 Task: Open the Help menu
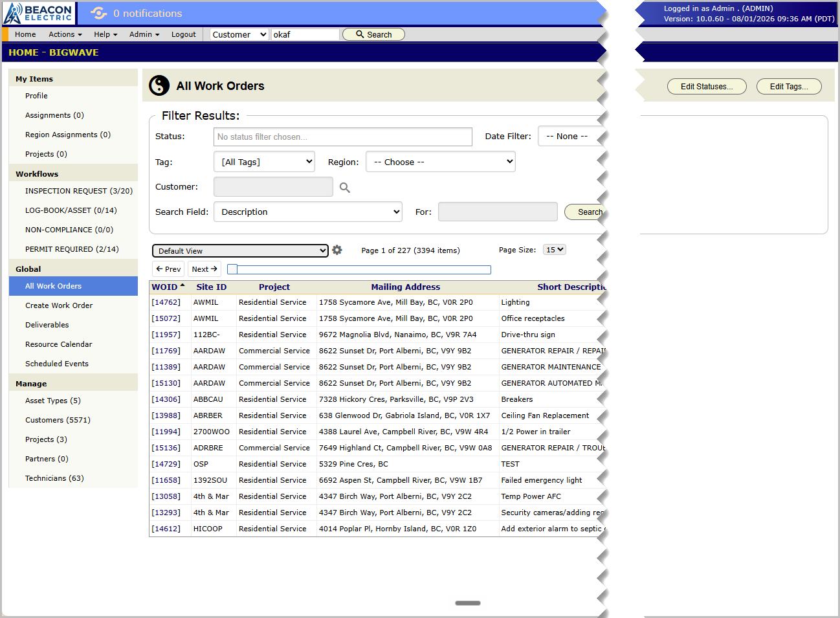(105, 34)
